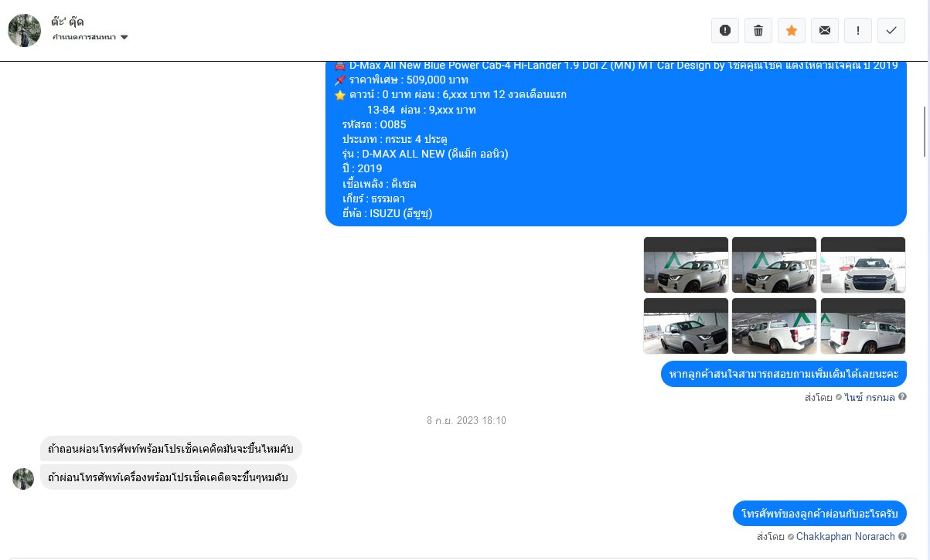Screen dimensions: 930x560
Task: Open middle car photo in top row
Action: click(x=774, y=265)
